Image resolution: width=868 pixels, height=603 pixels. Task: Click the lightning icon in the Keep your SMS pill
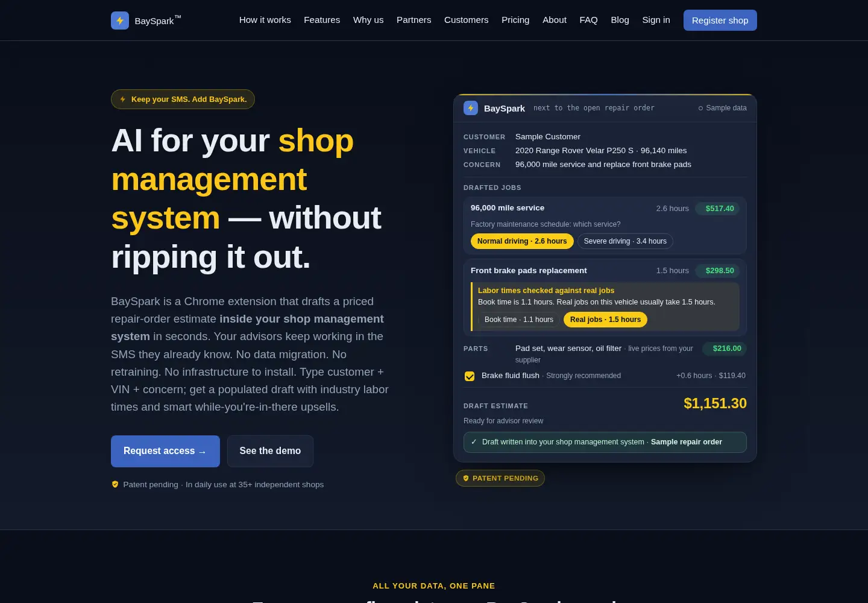pos(123,99)
